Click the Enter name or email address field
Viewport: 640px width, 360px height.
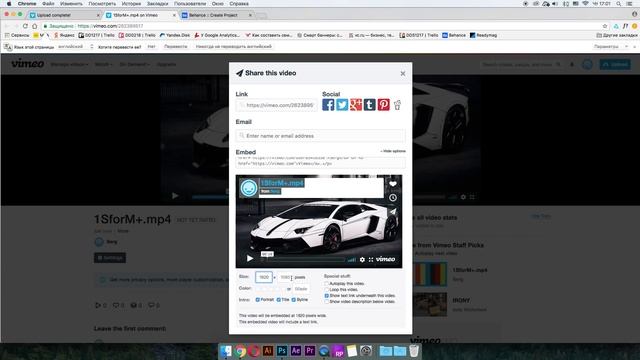320,136
